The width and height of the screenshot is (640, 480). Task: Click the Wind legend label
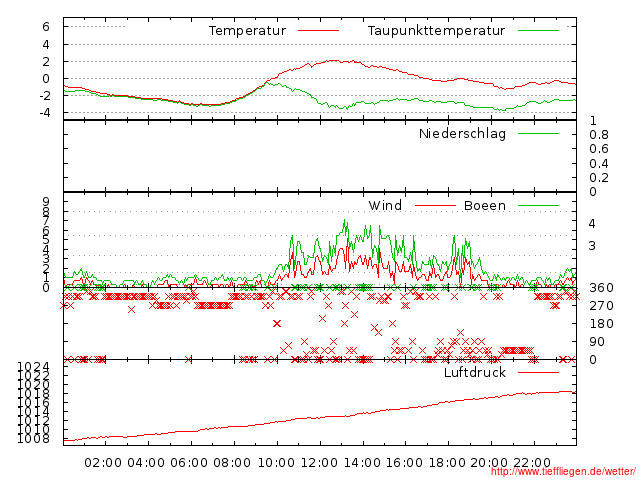[x=385, y=205]
